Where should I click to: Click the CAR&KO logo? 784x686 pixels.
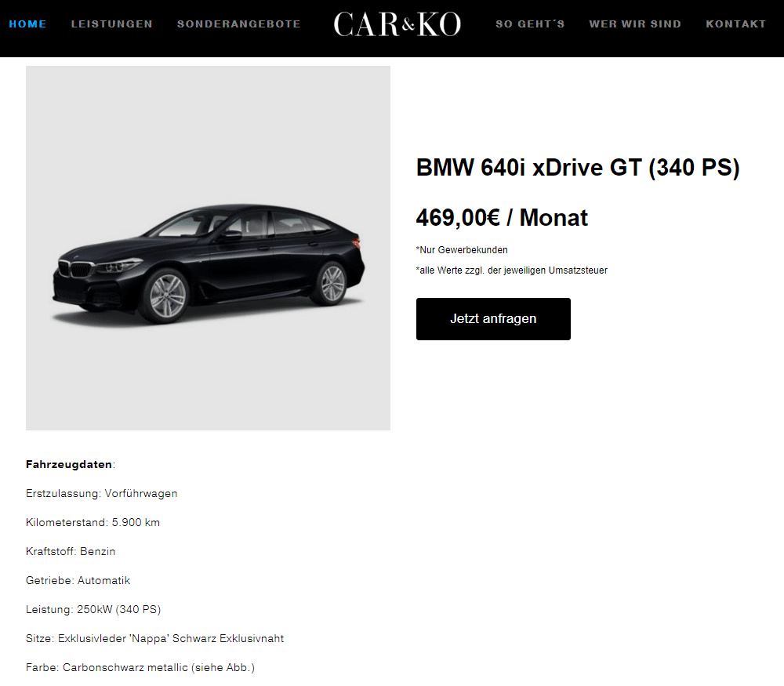pyautogui.click(x=397, y=24)
